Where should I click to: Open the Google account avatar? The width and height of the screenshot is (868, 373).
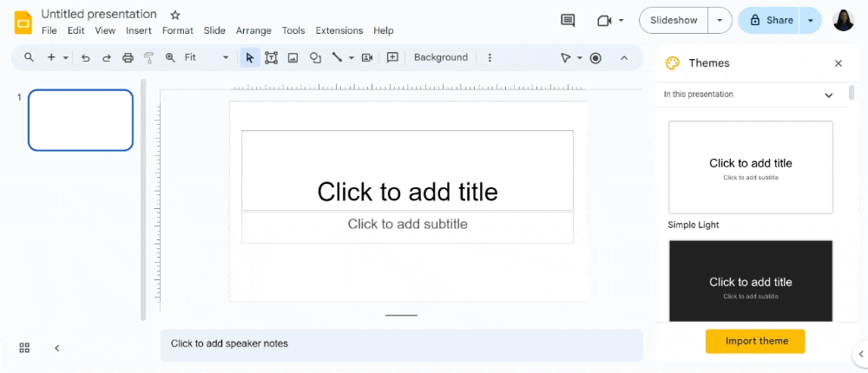pyautogui.click(x=844, y=21)
